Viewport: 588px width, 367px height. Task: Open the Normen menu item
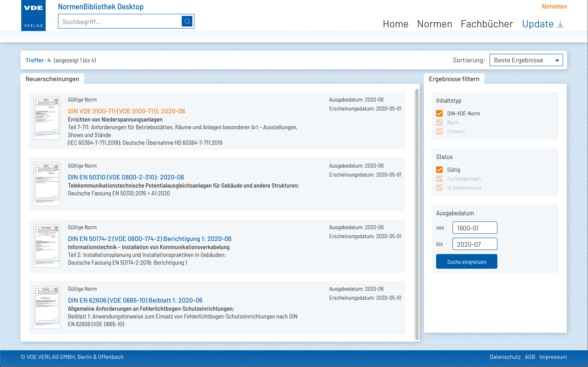click(434, 24)
